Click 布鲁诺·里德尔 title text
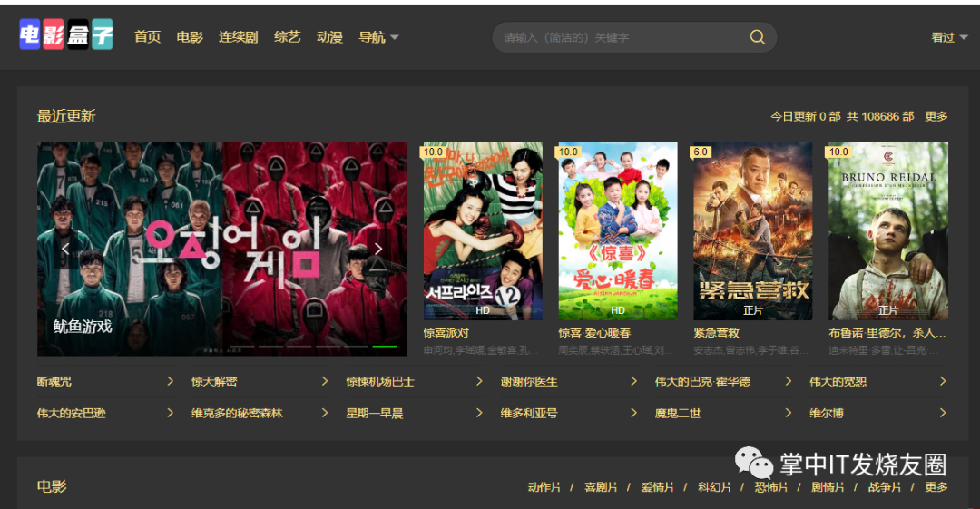 [x=887, y=333]
